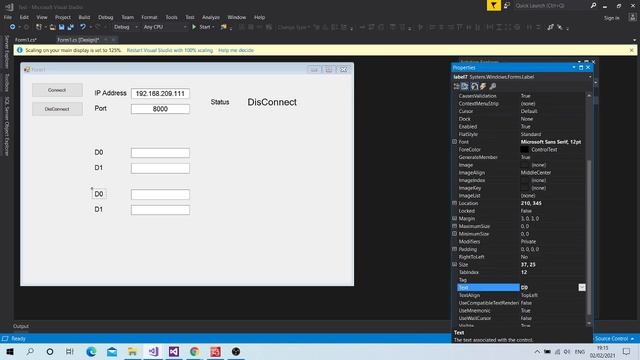Click the green Start debugging play icon
Screen dimensions: 640x360
coord(194,27)
